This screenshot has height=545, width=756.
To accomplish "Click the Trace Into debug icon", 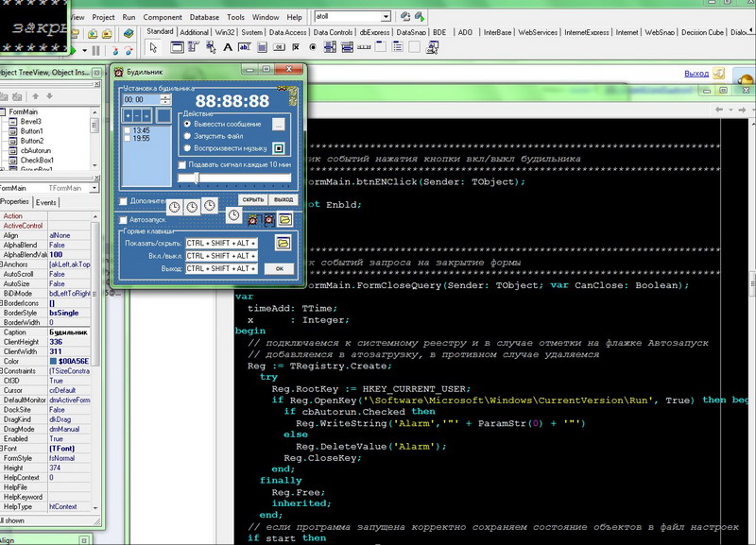I will pos(115,51).
